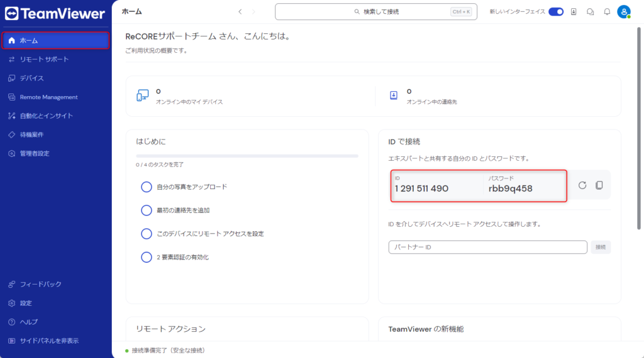Click 接続準備完了 status text
The height and width of the screenshot is (358, 644).
coord(169,350)
